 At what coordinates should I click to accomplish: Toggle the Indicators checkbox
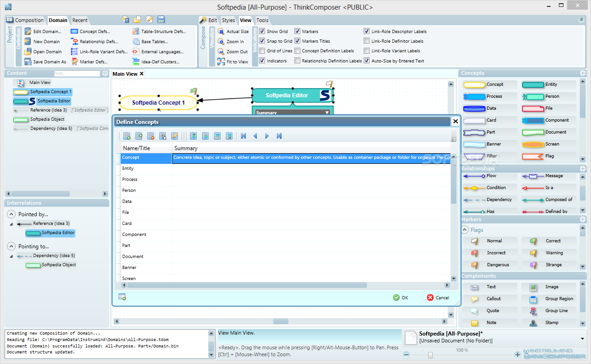coord(262,61)
